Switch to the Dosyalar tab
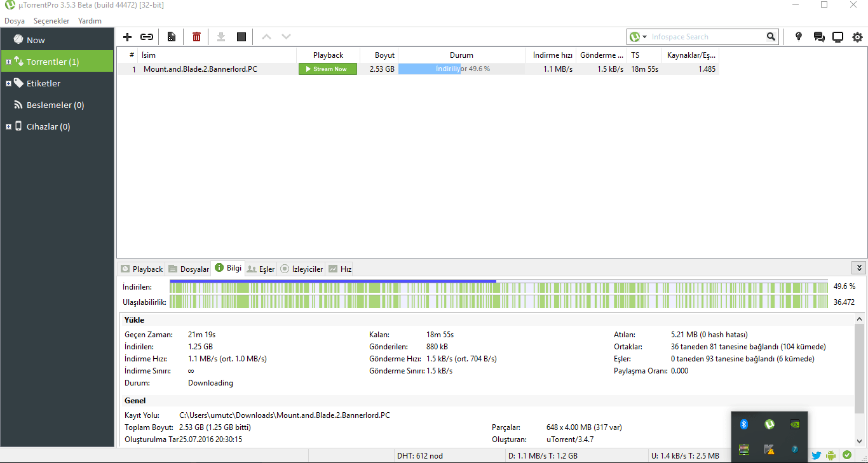The image size is (868, 463). point(189,269)
